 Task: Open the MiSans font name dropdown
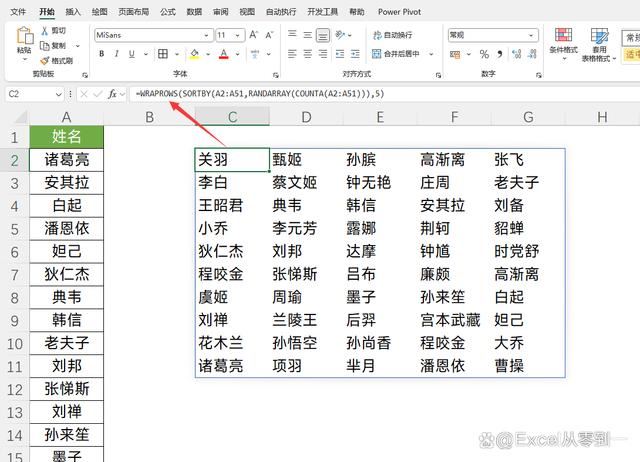click(x=206, y=35)
